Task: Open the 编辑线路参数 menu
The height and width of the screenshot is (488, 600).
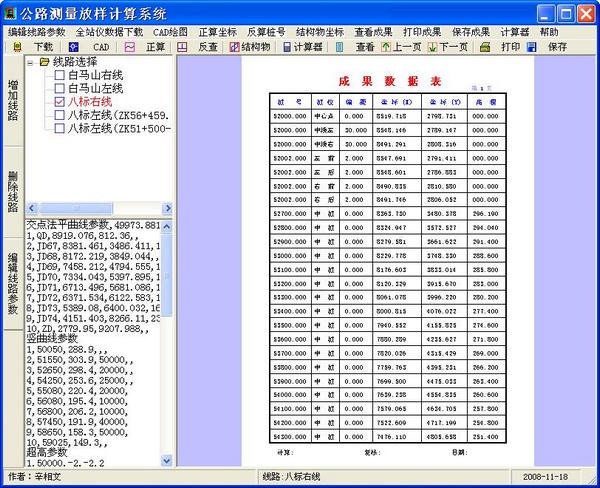Action: pyautogui.click(x=37, y=32)
